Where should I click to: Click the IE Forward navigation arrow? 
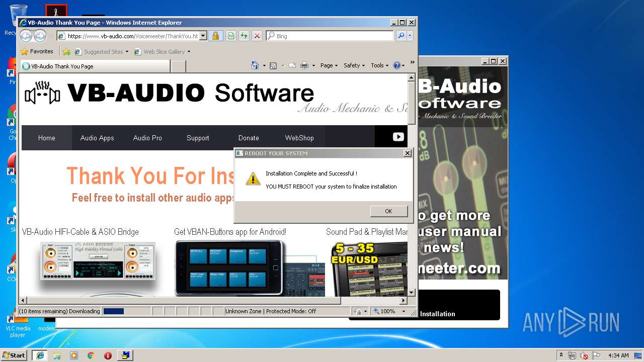pos(40,36)
